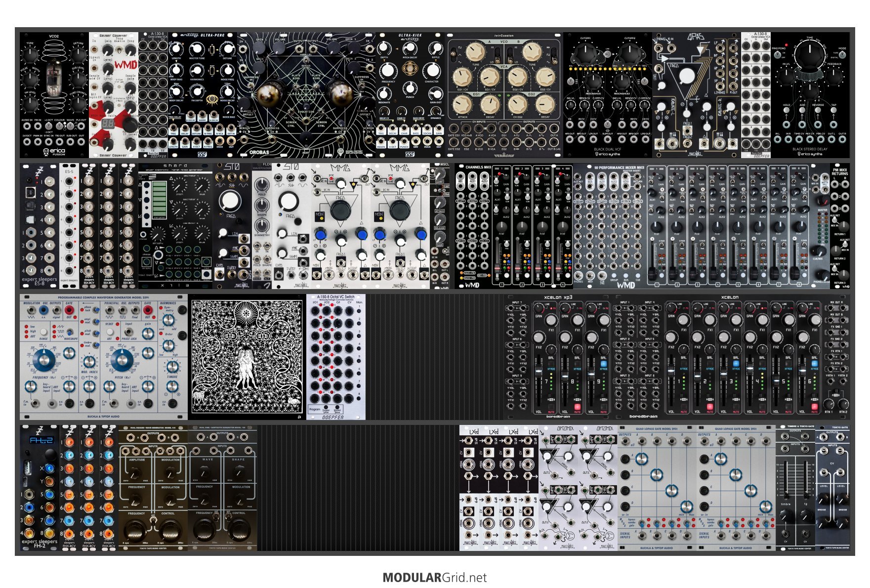Click the large white FREQ knob on QPAS
870x588 pixels.
coord(687,77)
